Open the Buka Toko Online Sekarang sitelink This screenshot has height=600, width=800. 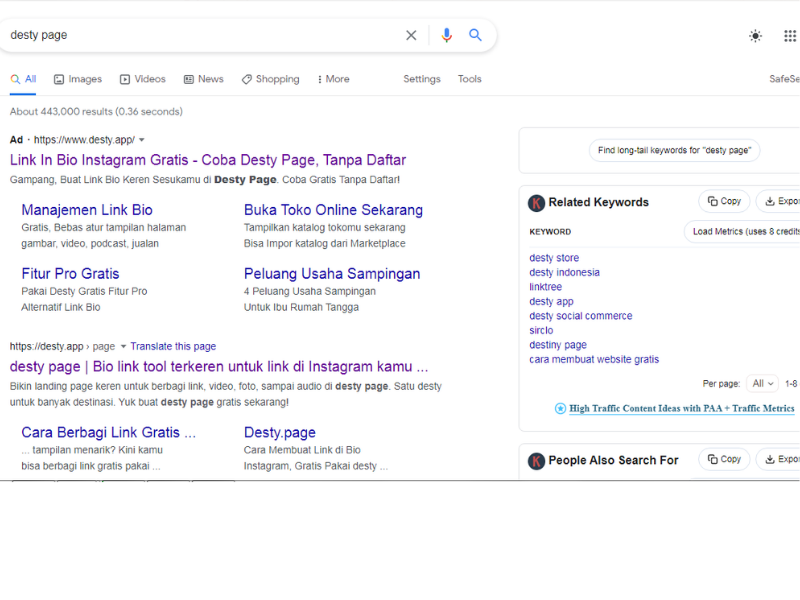tap(333, 210)
